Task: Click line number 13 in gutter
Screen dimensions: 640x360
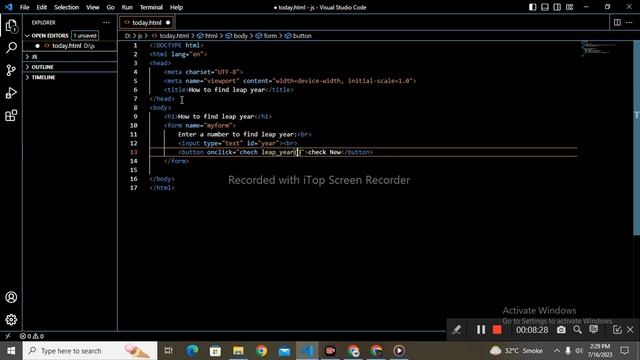Action: [x=134, y=152]
